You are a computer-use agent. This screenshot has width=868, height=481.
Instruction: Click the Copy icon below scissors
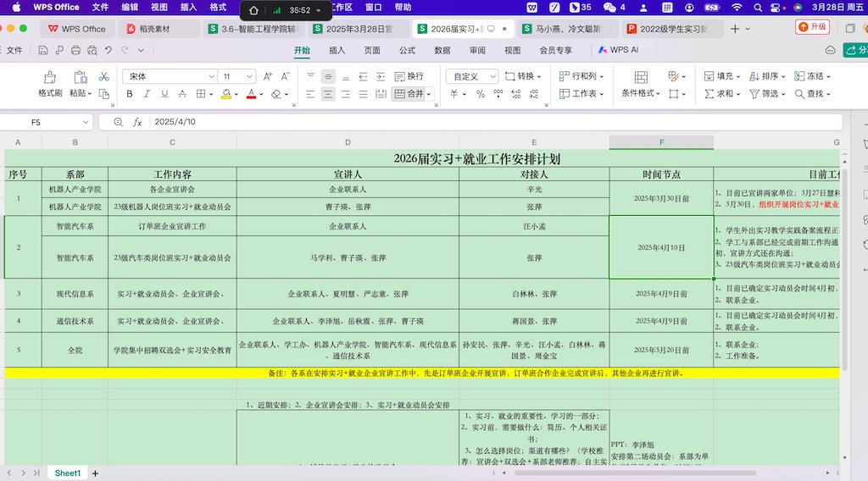[x=103, y=94]
